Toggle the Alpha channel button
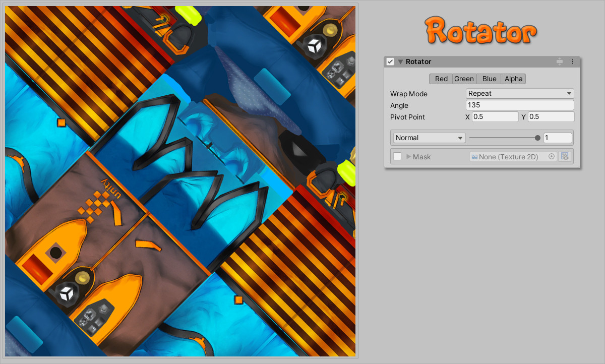The image size is (605, 364). click(514, 79)
